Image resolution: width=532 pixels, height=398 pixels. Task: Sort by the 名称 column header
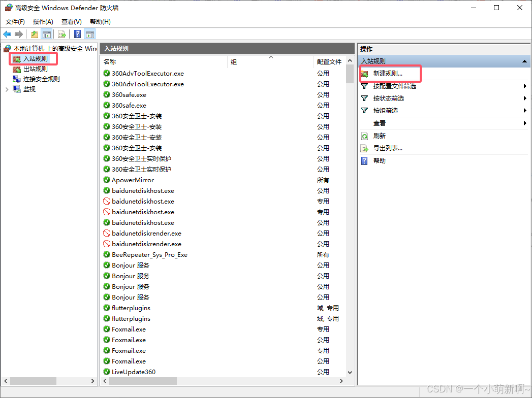[164, 62]
